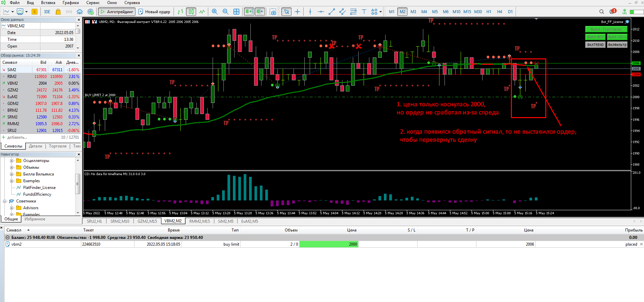Click the copy-trading subscribe icon
Viewport: 644px width, 302px height.
(x=90, y=11)
